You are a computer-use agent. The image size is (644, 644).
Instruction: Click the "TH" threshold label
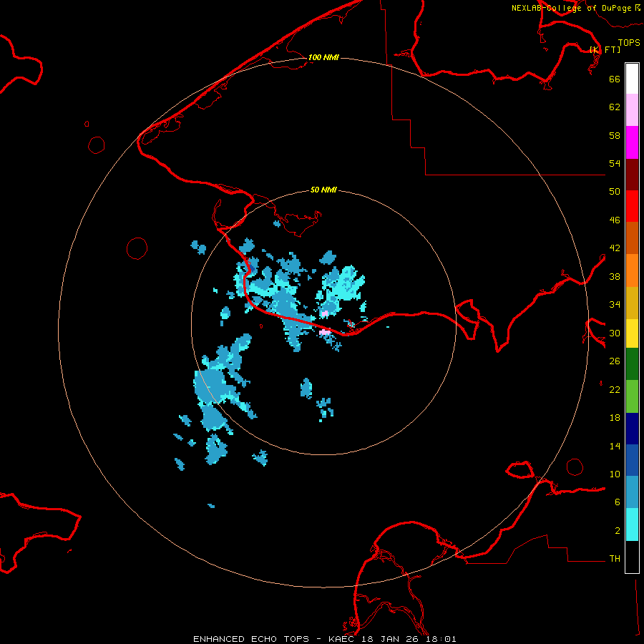[615, 559]
